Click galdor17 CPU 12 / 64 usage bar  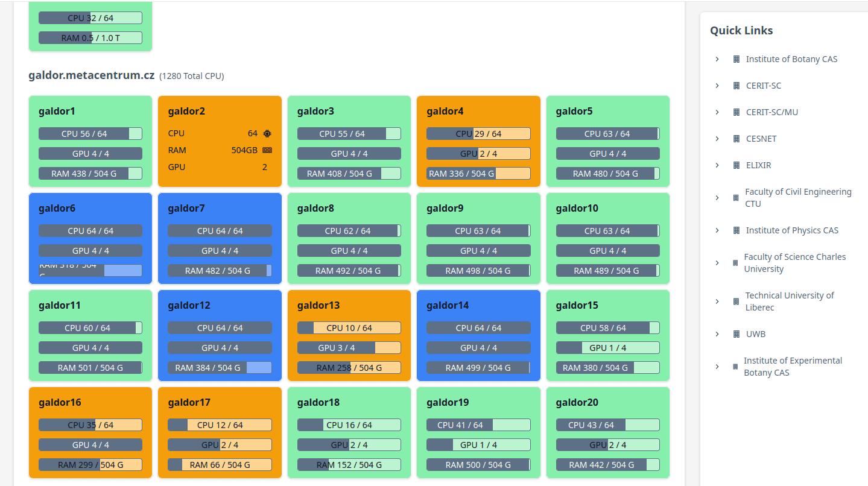click(220, 425)
